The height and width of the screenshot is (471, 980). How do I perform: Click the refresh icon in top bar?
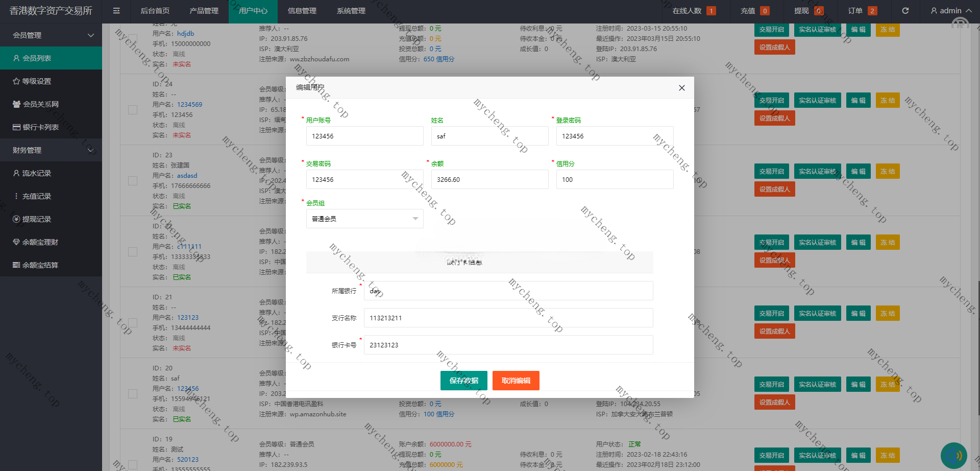(905, 11)
